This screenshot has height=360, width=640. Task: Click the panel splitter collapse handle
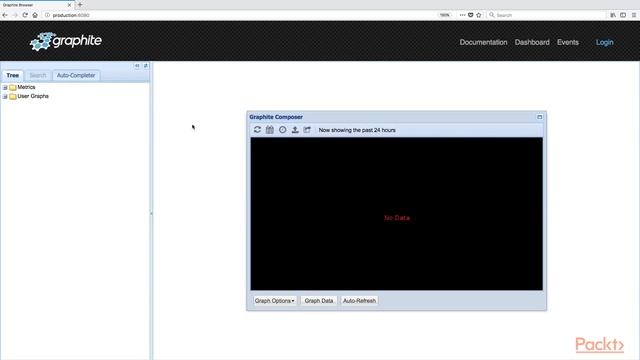tap(151, 213)
